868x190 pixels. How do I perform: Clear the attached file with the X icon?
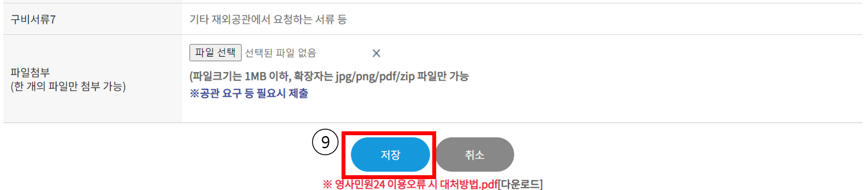point(376,53)
